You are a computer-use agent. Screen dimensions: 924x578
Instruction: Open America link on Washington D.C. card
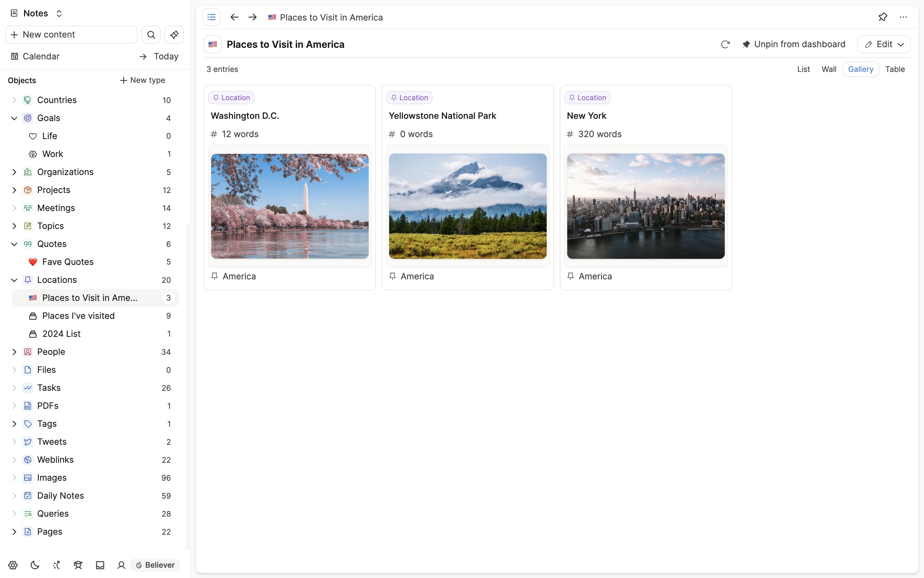point(234,276)
